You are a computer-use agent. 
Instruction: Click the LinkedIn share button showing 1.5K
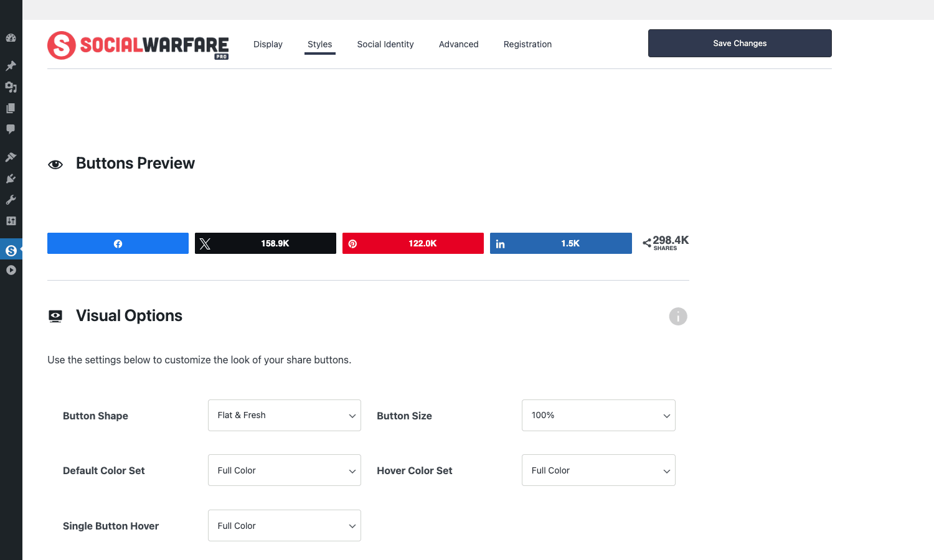point(561,243)
